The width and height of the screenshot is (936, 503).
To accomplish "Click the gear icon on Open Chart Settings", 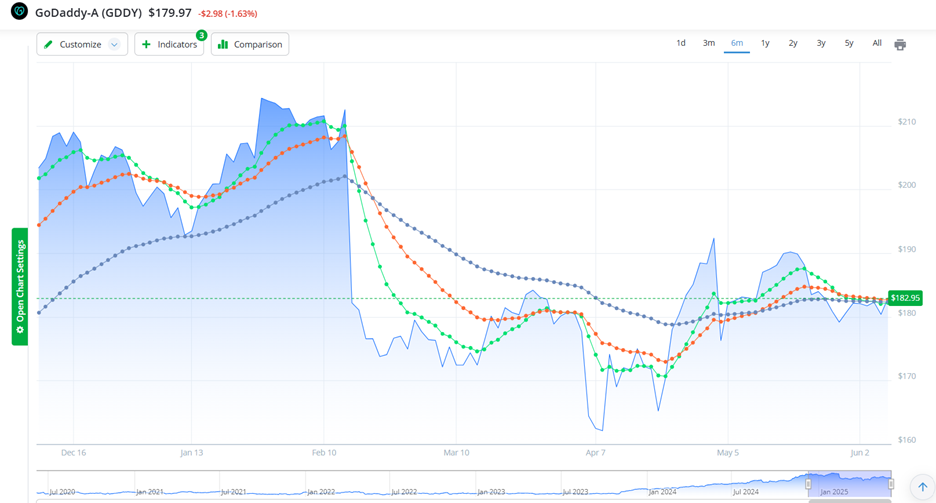I will [x=20, y=330].
